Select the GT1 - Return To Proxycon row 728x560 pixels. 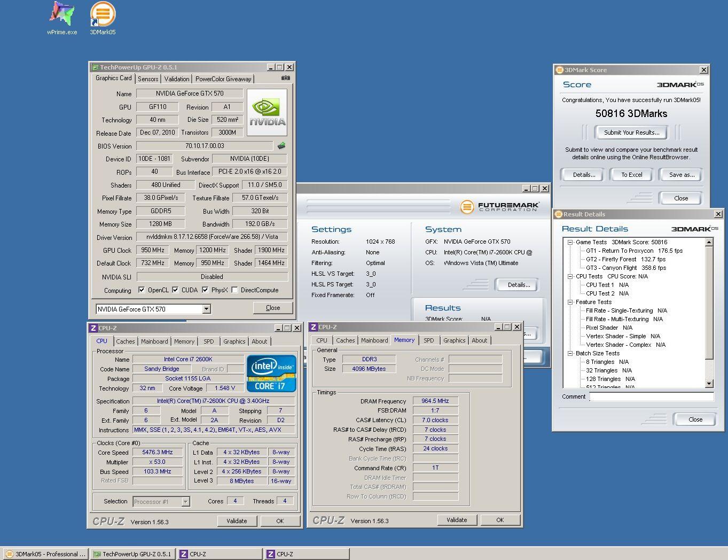[634, 251]
